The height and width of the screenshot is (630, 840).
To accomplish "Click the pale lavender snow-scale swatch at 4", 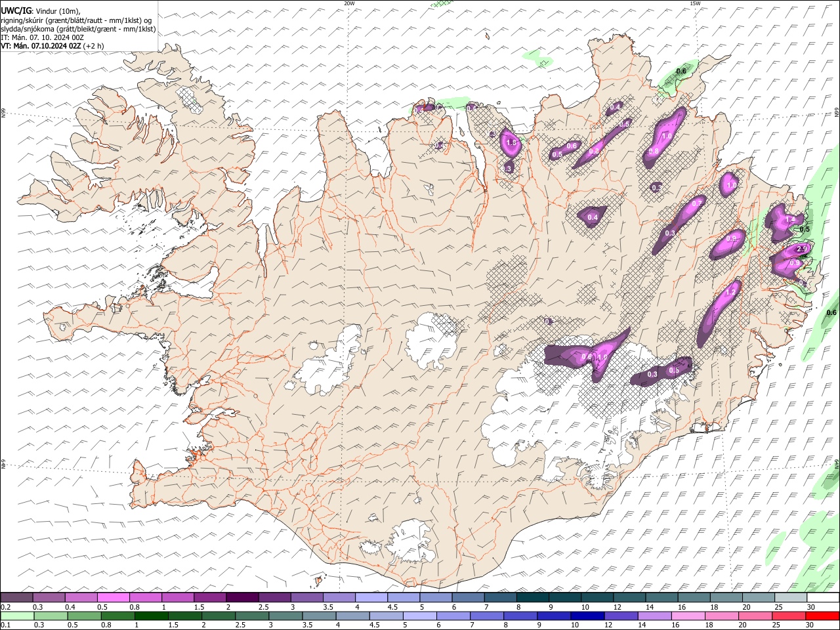I will [x=371, y=597].
